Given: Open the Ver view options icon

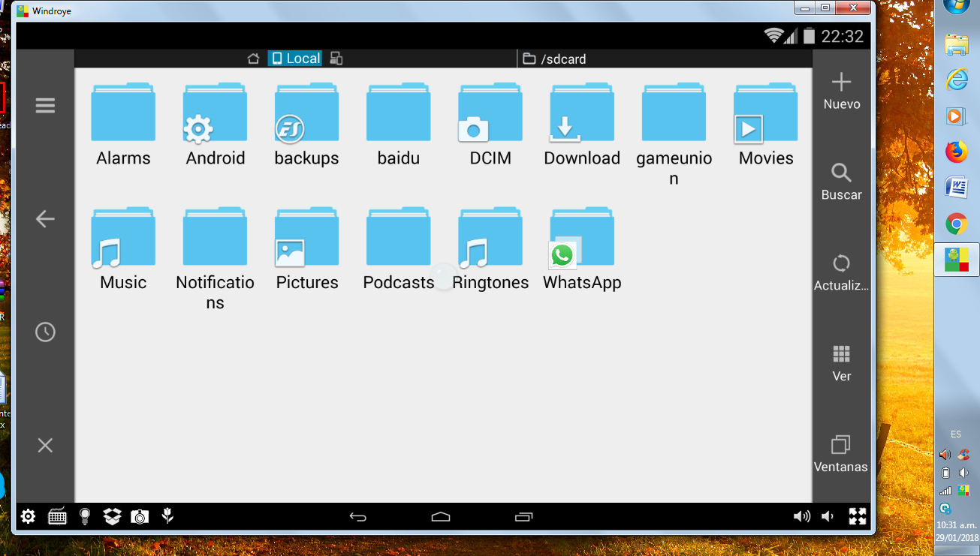Looking at the screenshot, I should (841, 354).
